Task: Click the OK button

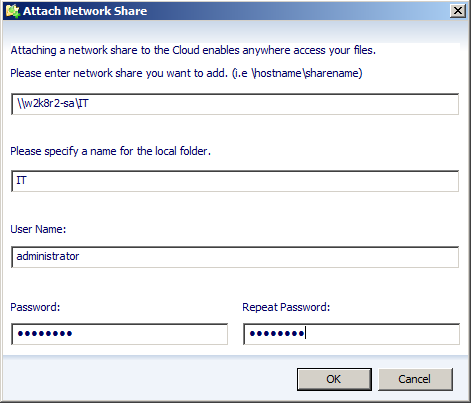Action: click(x=334, y=379)
